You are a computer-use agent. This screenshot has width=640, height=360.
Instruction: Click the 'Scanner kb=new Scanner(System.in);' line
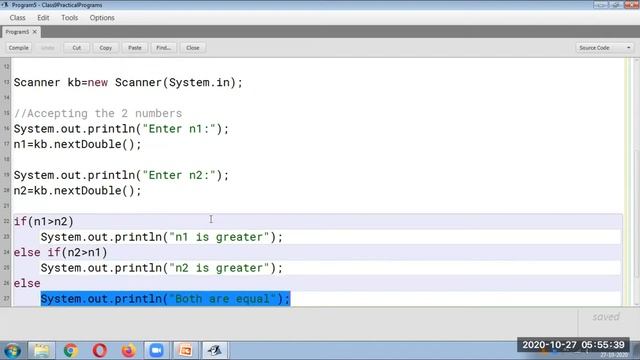128,82
